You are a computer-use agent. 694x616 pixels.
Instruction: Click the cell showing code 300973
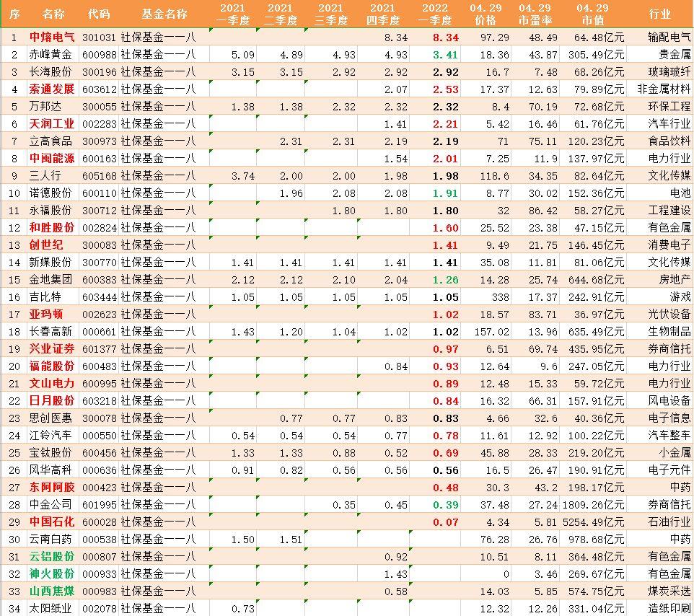pos(100,141)
